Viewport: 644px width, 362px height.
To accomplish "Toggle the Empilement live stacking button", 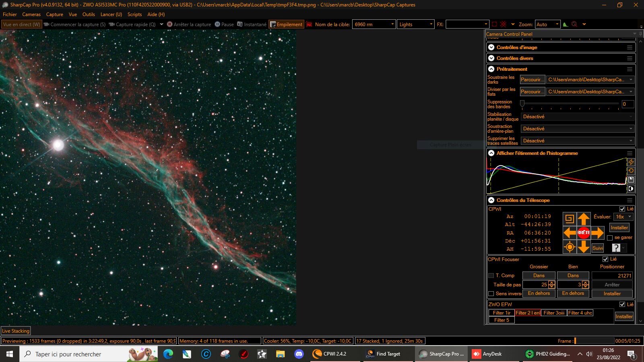I will pos(286,25).
